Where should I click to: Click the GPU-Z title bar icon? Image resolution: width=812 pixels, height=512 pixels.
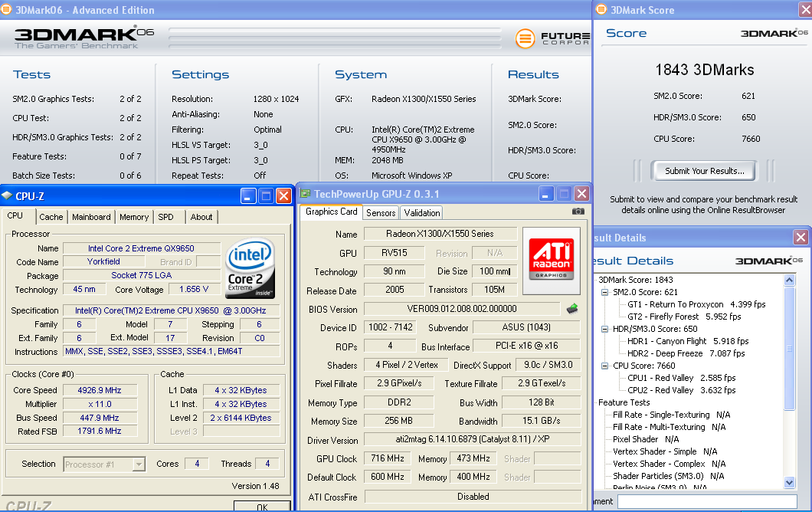click(306, 194)
